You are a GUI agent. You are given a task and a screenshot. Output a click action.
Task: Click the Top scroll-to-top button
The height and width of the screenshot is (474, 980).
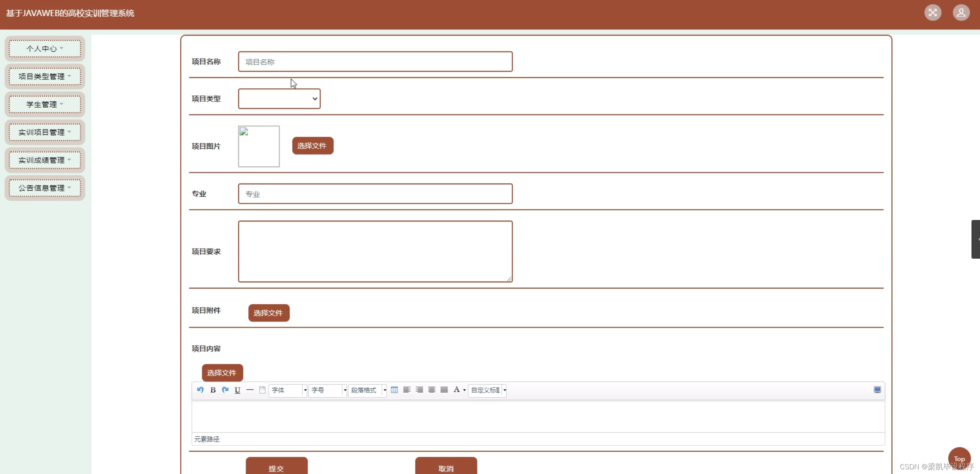pos(959,459)
